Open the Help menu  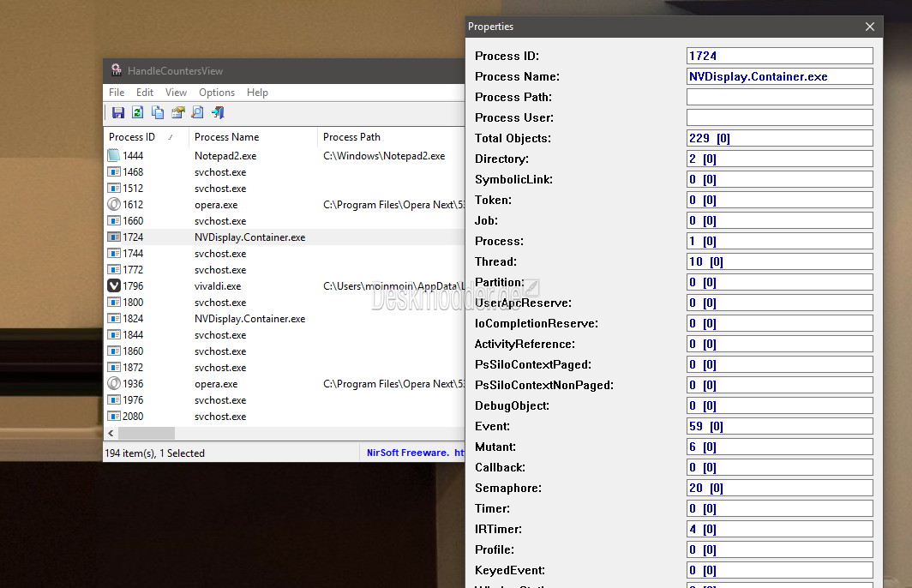[x=257, y=93]
